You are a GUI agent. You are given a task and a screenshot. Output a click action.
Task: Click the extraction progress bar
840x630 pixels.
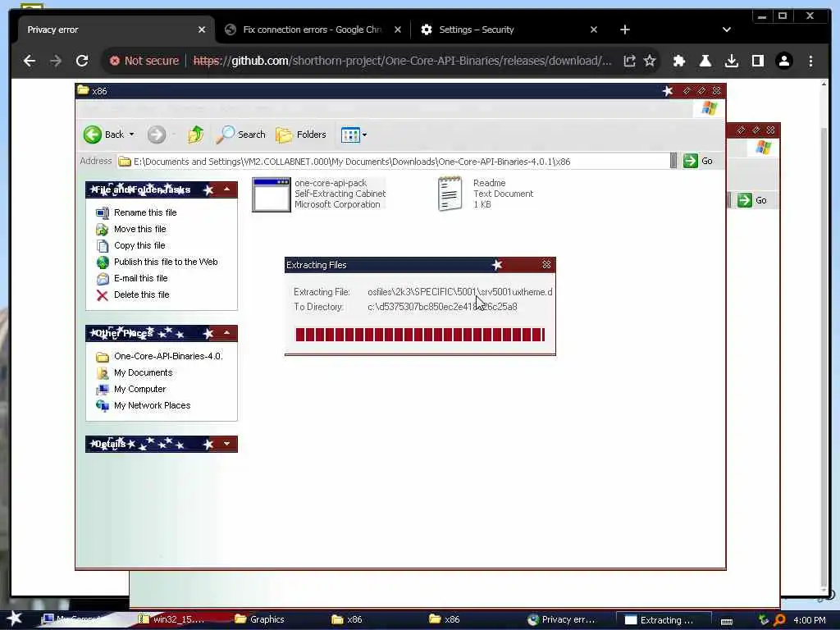coord(420,335)
